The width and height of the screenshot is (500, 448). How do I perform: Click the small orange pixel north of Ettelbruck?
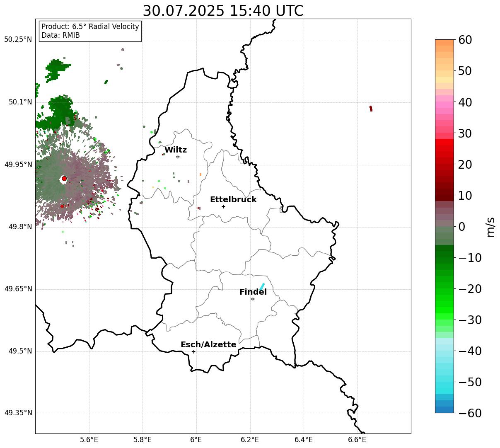200,174
